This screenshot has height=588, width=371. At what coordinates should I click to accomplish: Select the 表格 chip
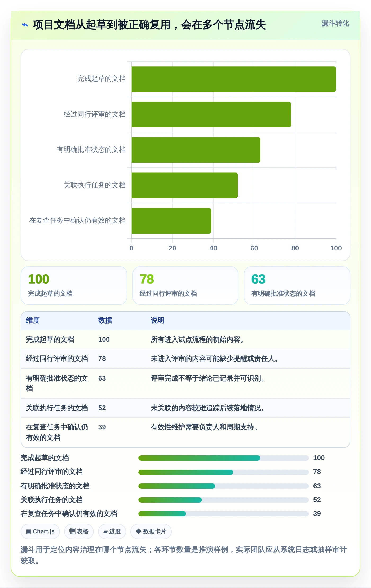pyautogui.click(x=79, y=531)
